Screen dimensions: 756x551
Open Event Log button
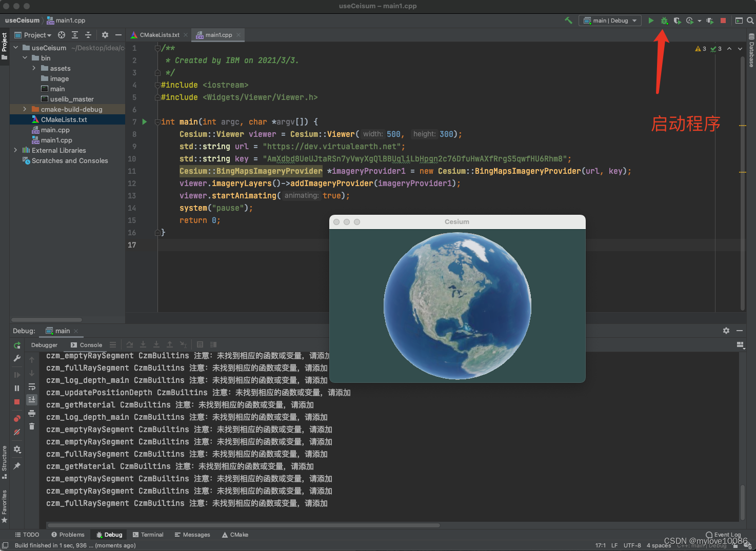coord(723,535)
